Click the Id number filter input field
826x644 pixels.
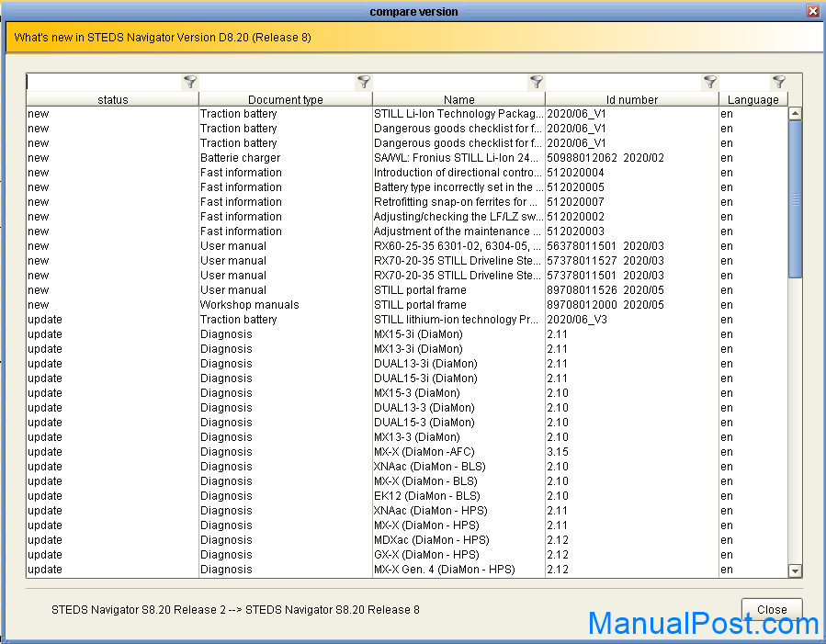coord(624,82)
